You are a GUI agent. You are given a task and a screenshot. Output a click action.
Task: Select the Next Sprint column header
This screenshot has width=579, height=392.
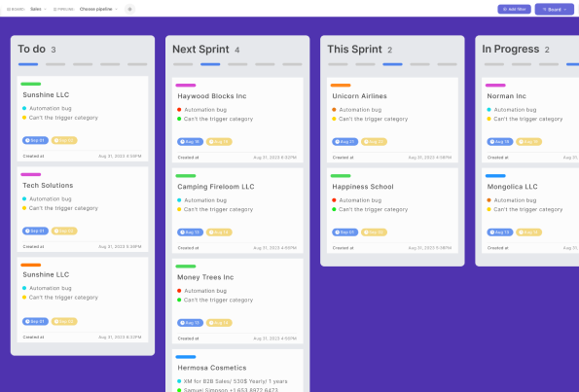coord(200,49)
